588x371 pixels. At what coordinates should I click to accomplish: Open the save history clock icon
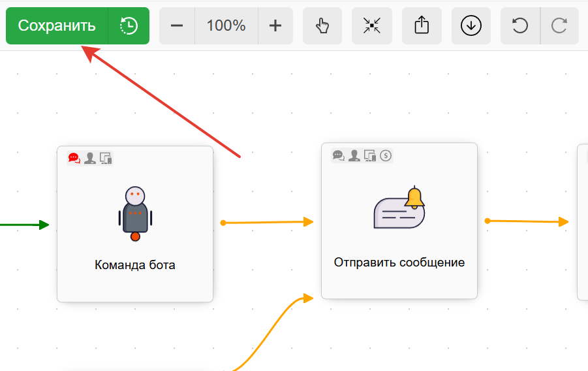pos(129,26)
